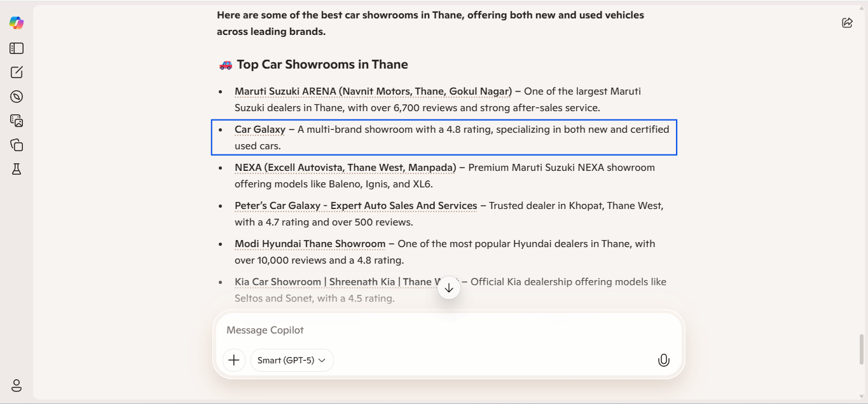The width and height of the screenshot is (868, 404).
Task: Click the scroll-to-bottom arrow button
Action: tap(449, 287)
